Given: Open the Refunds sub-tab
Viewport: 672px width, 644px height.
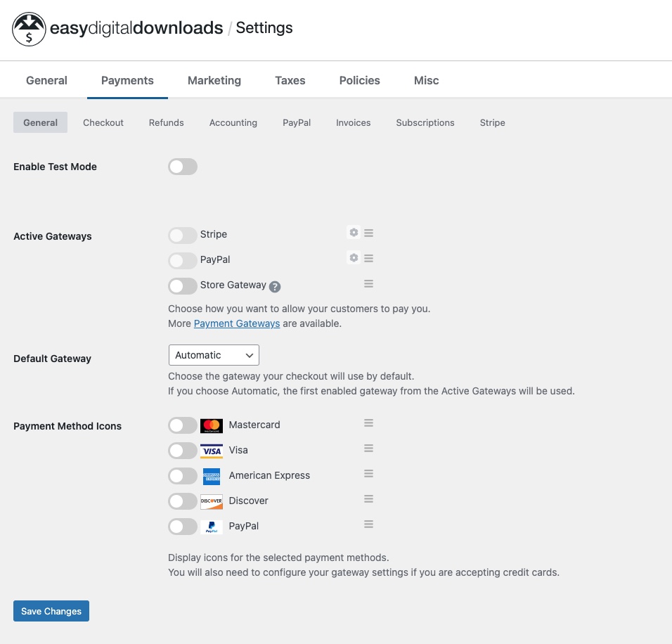Looking at the screenshot, I should tap(167, 122).
